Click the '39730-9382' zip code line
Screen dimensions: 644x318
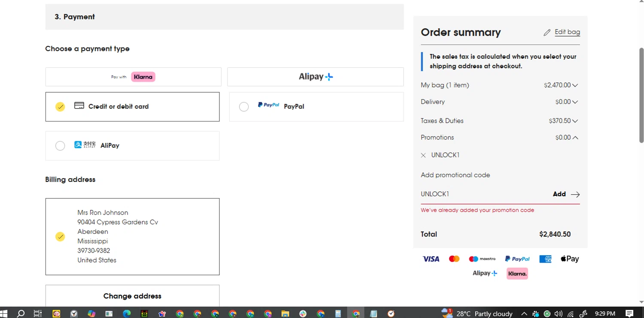click(x=94, y=251)
